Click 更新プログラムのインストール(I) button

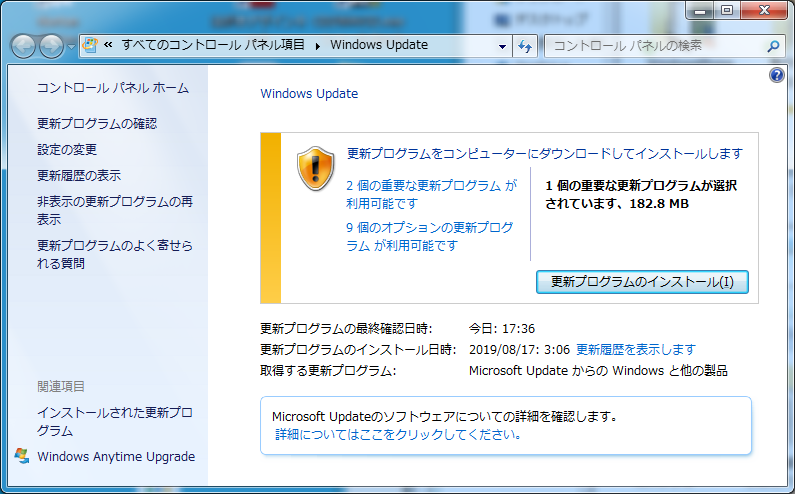[x=642, y=282]
